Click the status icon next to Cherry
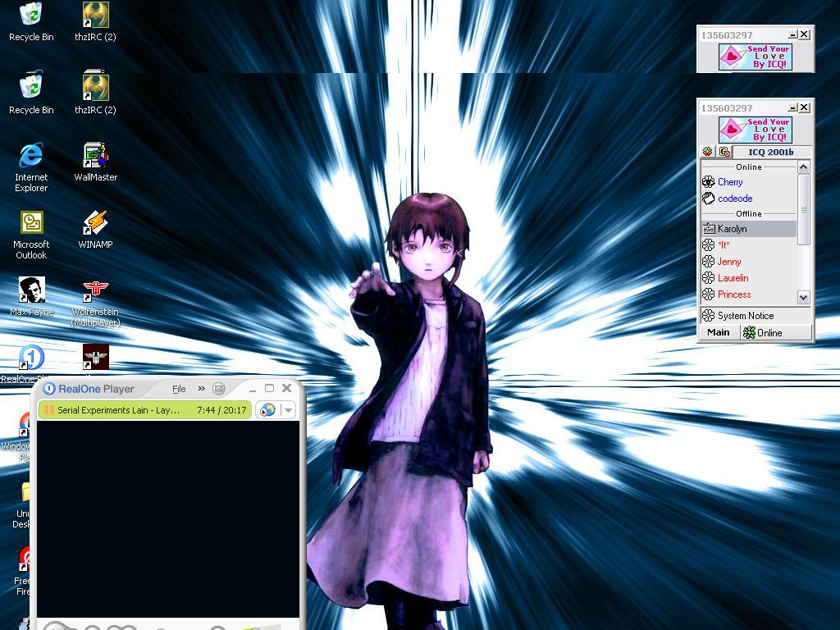Screen dimensions: 840x630 coord(708,181)
